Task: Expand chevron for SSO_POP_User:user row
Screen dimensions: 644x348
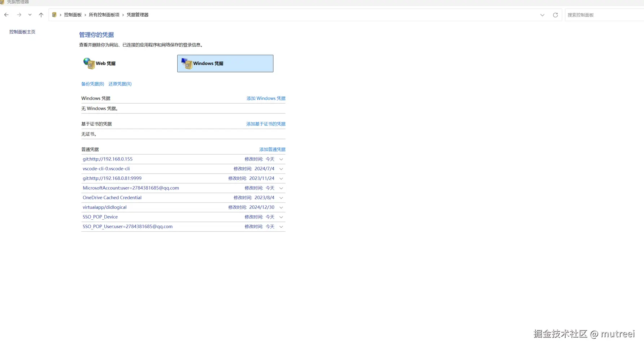Action: [x=281, y=227]
